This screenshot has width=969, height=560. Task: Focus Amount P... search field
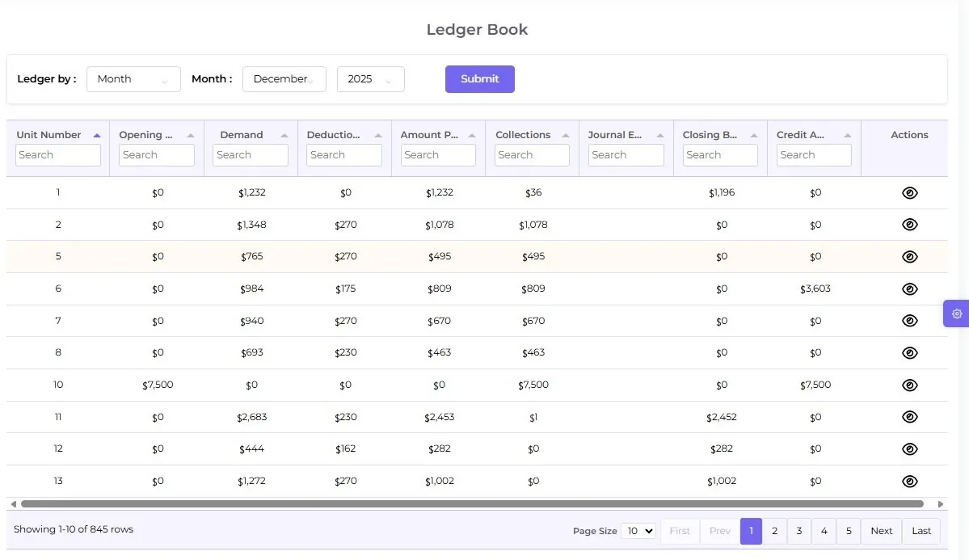pyautogui.click(x=438, y=155)
